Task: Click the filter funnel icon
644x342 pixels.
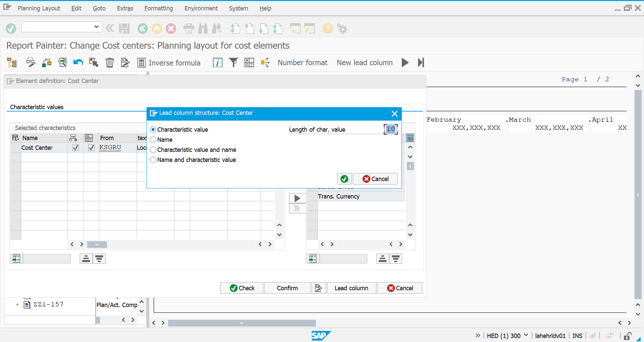Action: [x=233, y=63]
